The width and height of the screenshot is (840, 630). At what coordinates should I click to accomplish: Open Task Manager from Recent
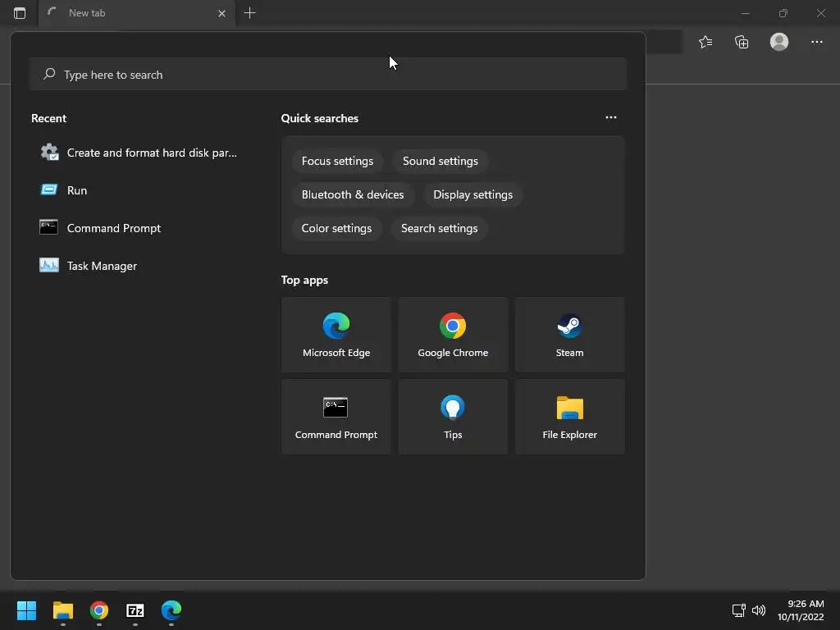pos(139,266)
